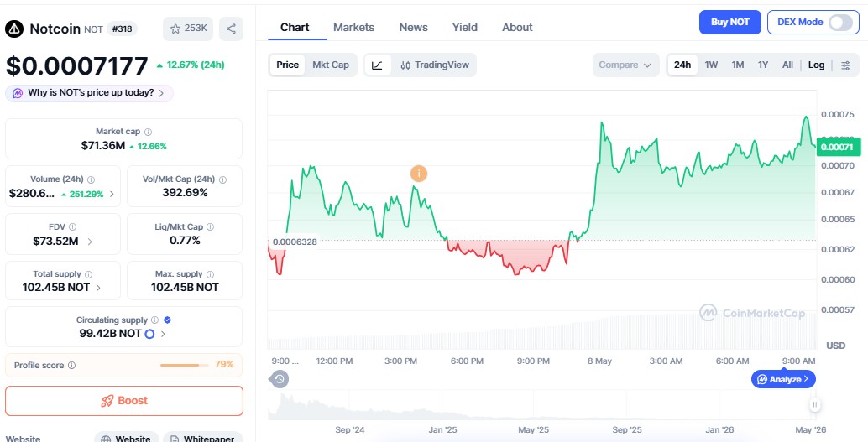Viewport: 868px width, 442px height.
Task: Click info icon next to Total supply
Action: [x=89, y=274]
